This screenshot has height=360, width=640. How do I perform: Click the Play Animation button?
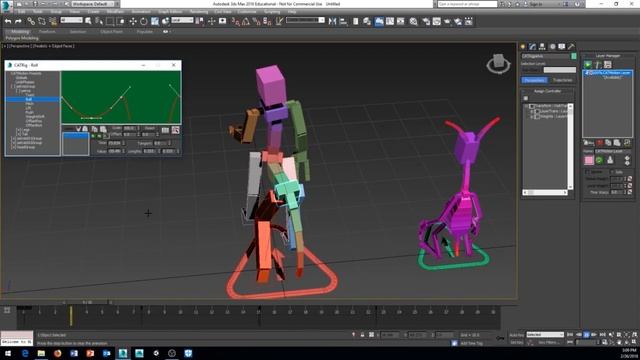(x=586, y=335)
